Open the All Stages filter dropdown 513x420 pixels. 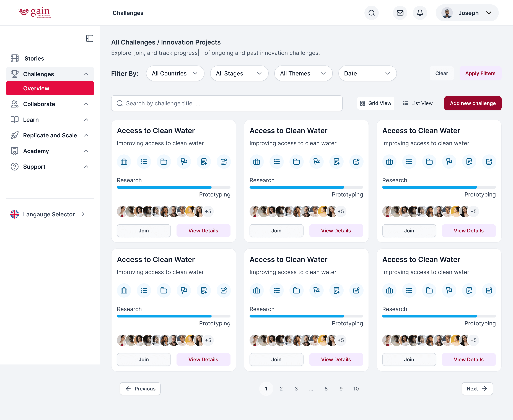click(x=239, y=73)
